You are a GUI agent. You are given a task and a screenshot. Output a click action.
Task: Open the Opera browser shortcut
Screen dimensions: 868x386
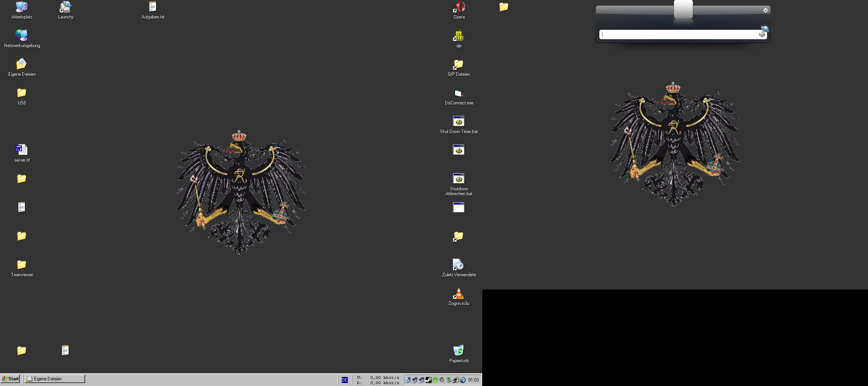459,8
